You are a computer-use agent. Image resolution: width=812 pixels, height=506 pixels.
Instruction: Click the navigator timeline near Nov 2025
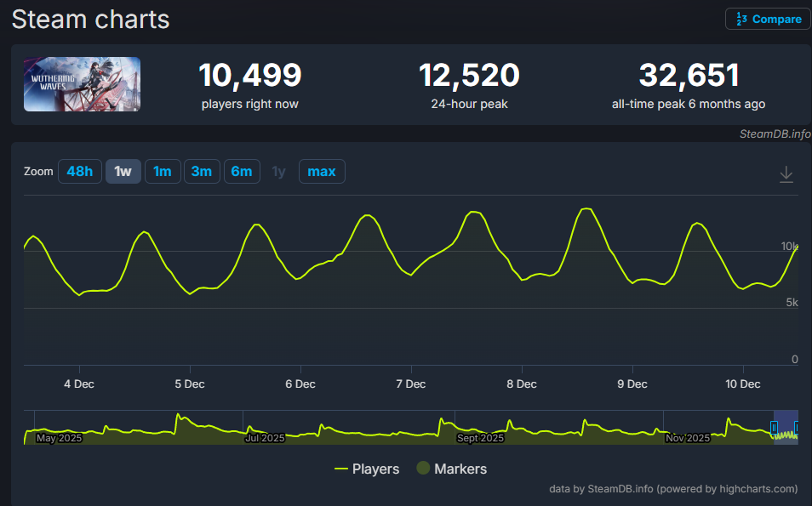click(688, 438)
